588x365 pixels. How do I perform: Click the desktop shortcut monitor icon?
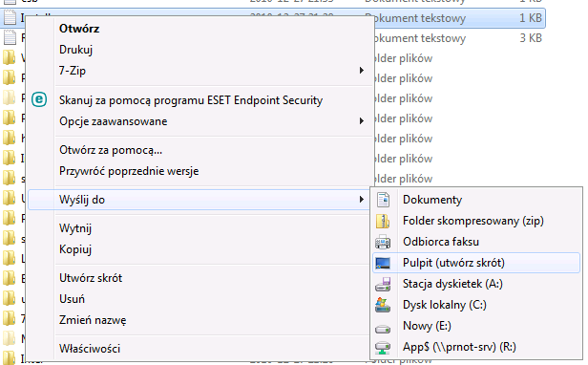click(383, 263)
